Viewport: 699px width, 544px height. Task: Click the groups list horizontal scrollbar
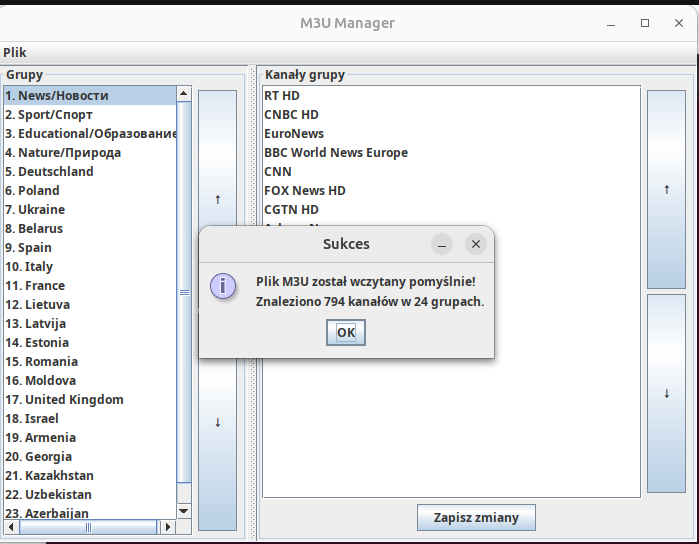click(x=88, y=527)
